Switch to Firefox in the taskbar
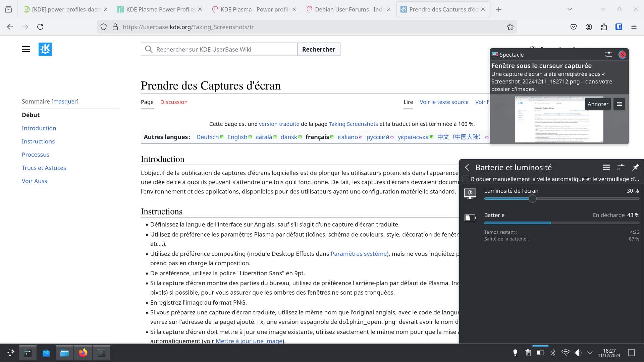The height and width of the screenshot is (362, 644). tap(83, 353)
